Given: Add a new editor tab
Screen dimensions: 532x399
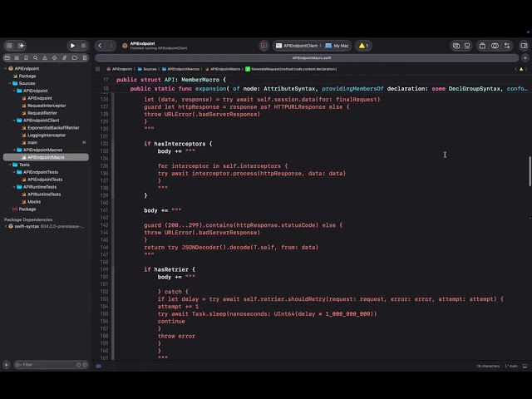Looking at the screenshot, I should pyautogui.click(x=525, y=58).
